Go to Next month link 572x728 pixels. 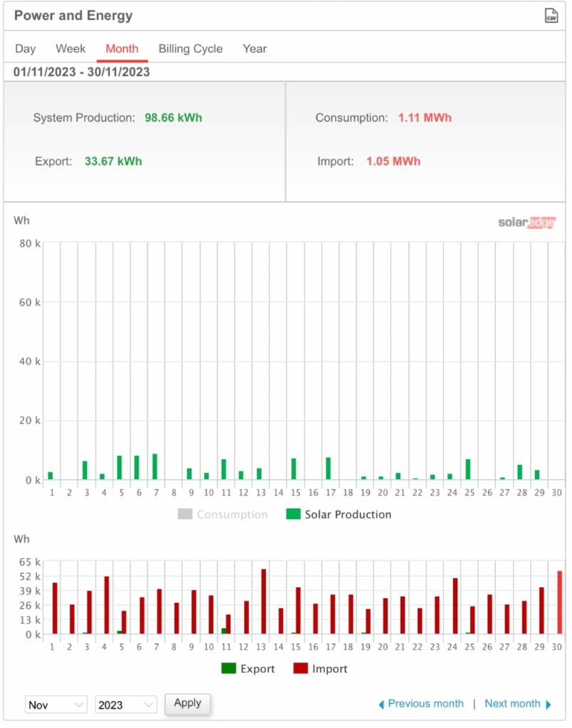pos(512,704)
